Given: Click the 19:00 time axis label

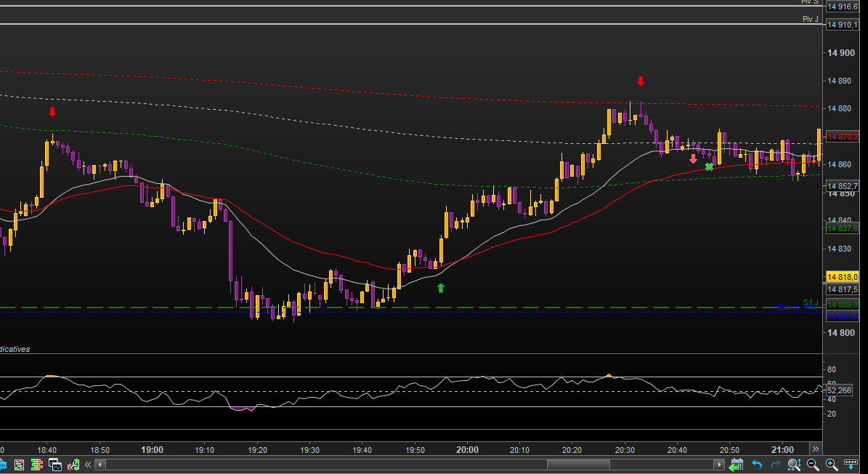Looking at the screenshot, I should click(x=153, y=449).
